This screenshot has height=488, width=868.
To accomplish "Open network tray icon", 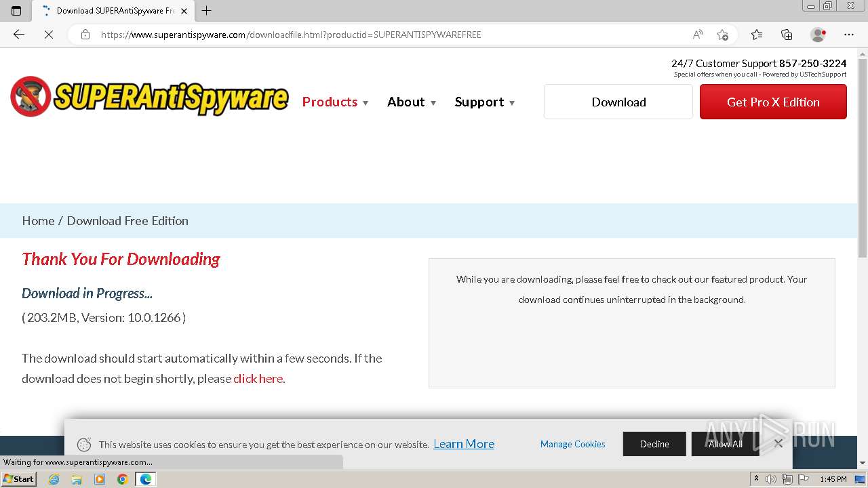I will pyautogui.click(x=787, y=479).
